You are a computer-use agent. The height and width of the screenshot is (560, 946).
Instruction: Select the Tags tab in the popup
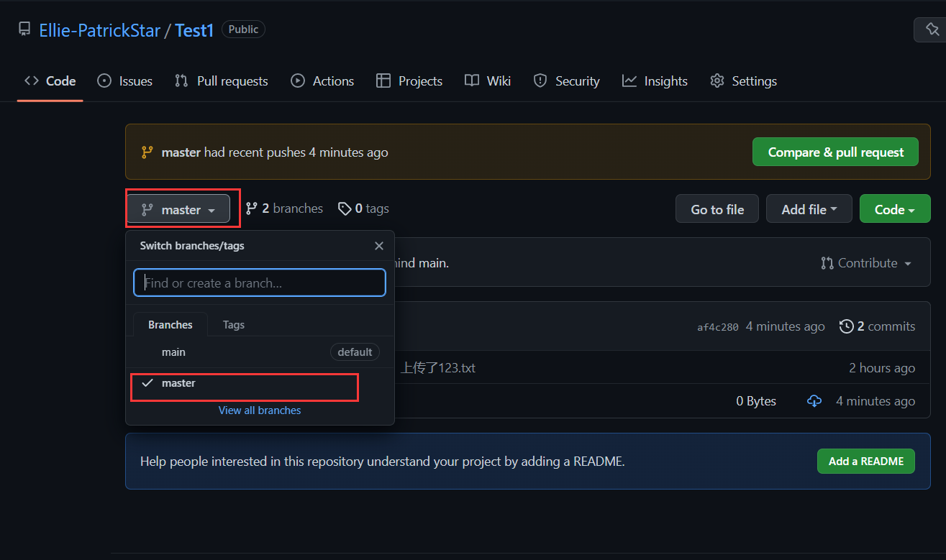(234, 325)
